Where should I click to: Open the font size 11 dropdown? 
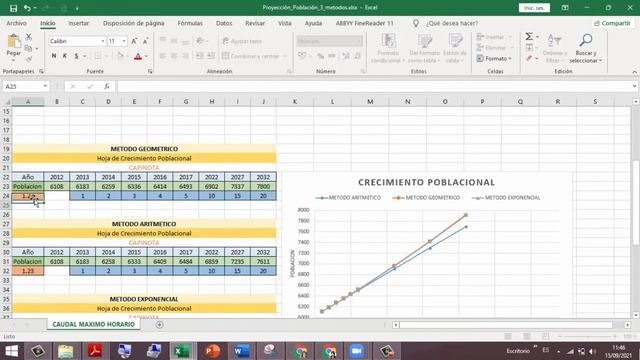click(124, 41)
